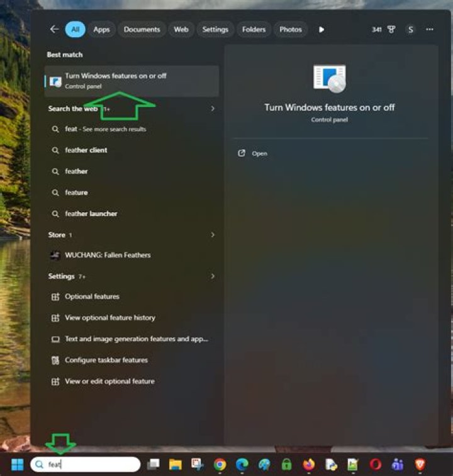453x476 pixels.
Task: Click the search icon beside feather client
Action: pos(55,150)
